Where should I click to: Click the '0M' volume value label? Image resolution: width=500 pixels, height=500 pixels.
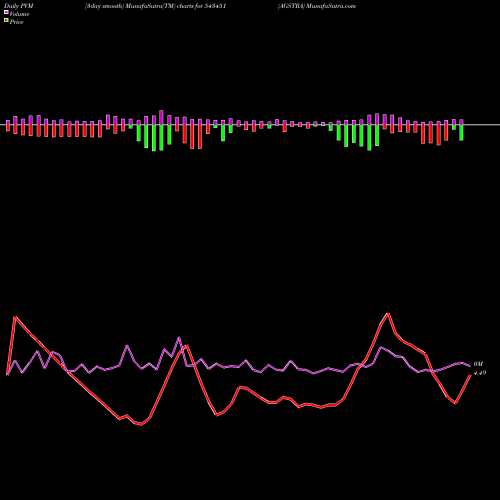point(478,364)
